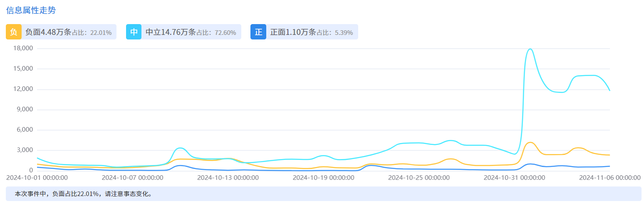Click the yellow negative line's highest peak
Screen dimensions: 644x206
530,142
